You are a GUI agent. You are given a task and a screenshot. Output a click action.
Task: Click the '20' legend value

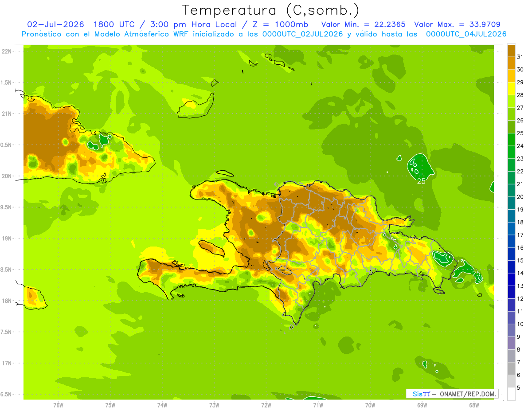(520, 197)
